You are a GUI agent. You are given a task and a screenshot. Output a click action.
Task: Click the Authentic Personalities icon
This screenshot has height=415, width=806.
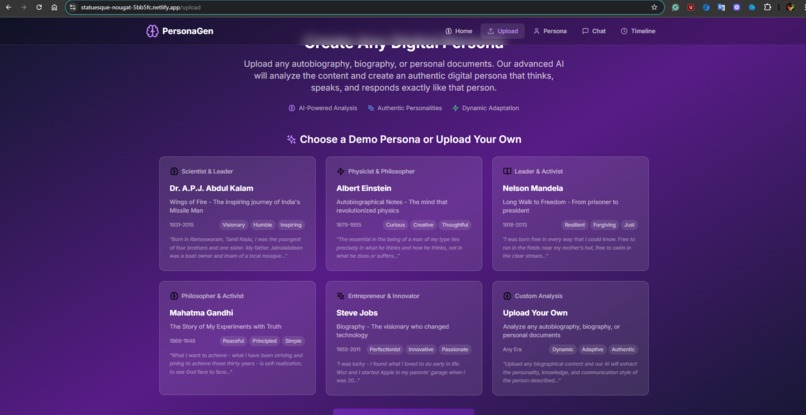coord(371,108)
